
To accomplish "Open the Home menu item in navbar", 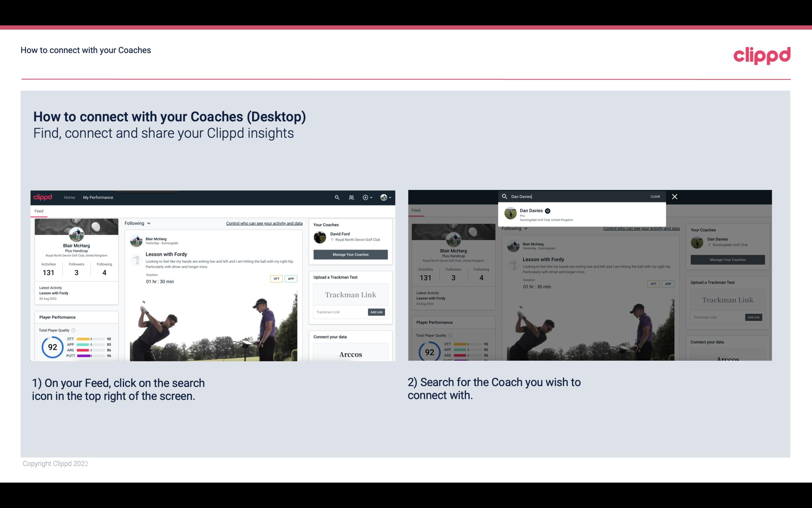I will point(69,197).
